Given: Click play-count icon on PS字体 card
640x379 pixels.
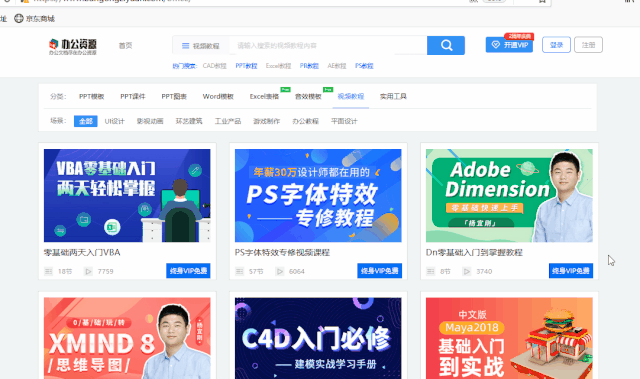Looking at the screenshot, I should (279, 271).
